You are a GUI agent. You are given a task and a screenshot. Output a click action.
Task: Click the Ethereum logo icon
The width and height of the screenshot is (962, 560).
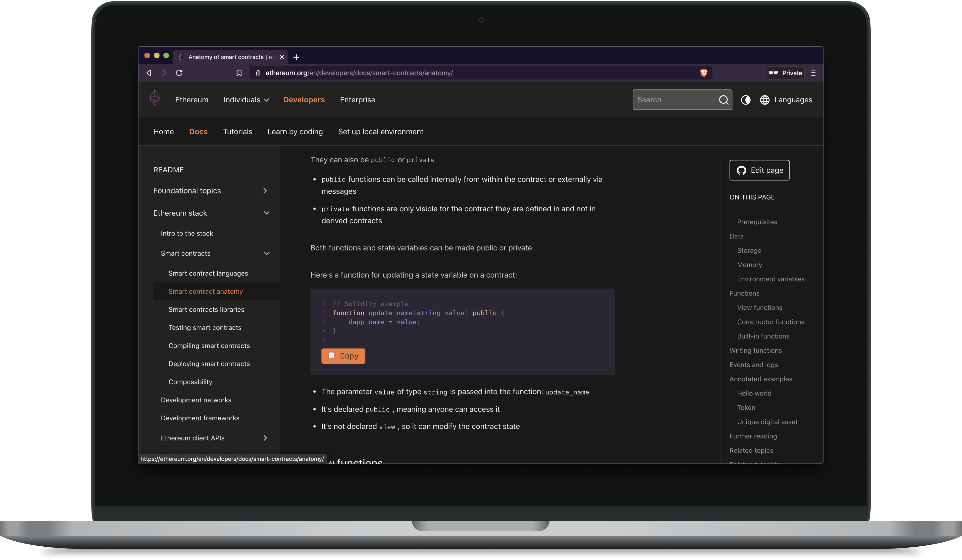154,99
